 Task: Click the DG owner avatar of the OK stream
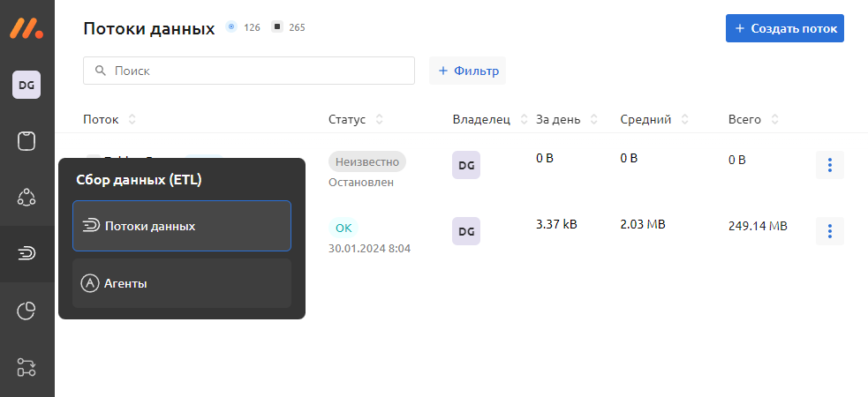(466, 231)
